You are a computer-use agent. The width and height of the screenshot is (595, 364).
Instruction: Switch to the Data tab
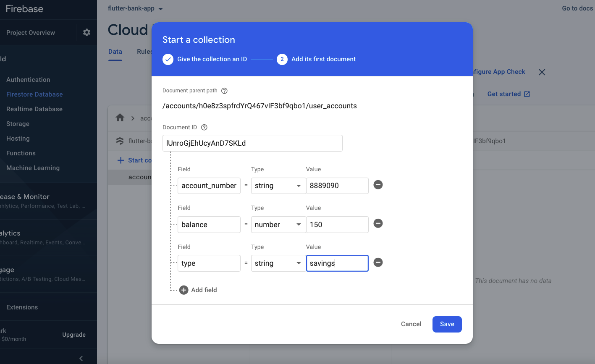pyautogui.click(x=115, y=52)
